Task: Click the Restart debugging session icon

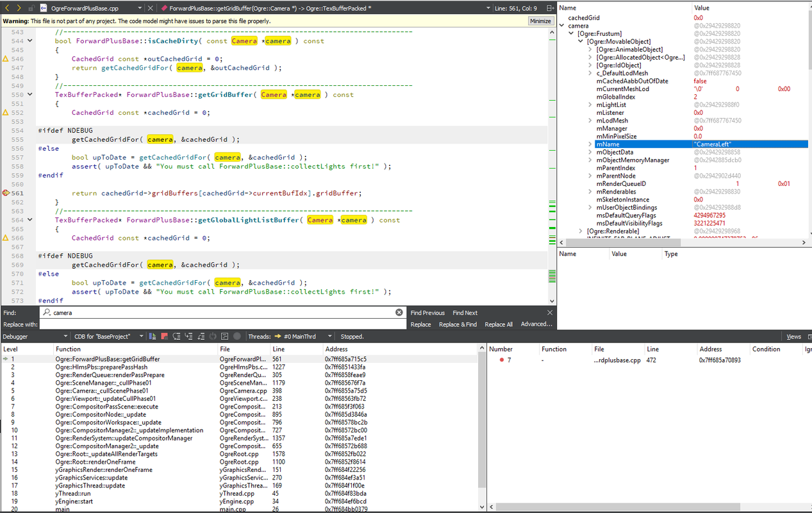Action: (x=213, y=337)
